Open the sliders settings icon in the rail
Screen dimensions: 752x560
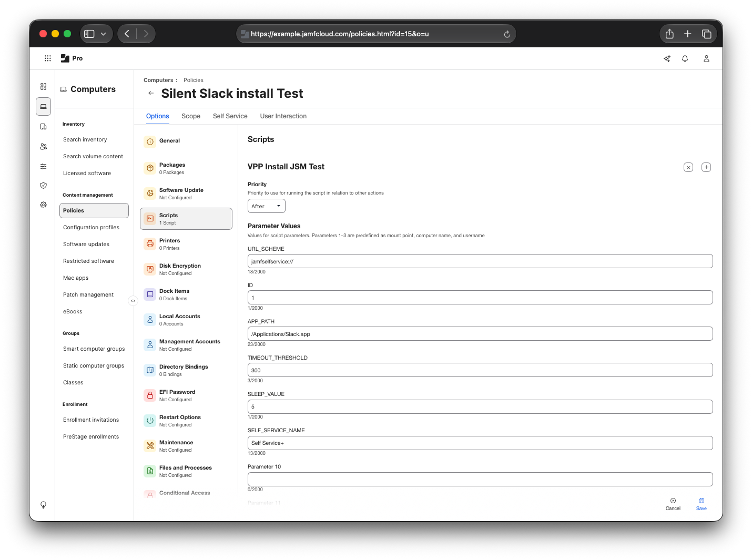[43, 166]
